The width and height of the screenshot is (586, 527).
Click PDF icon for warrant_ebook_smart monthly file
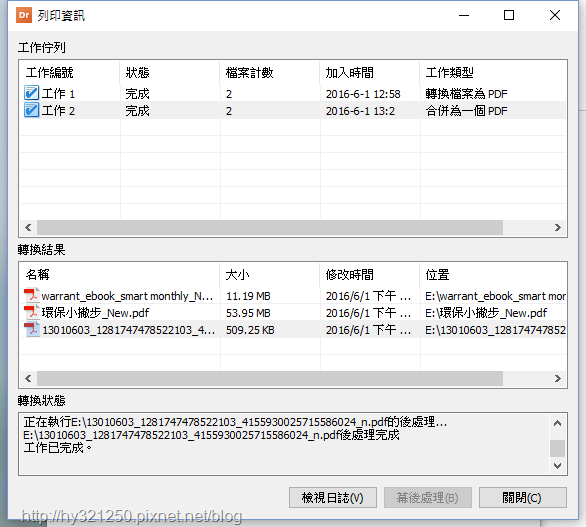32,295
